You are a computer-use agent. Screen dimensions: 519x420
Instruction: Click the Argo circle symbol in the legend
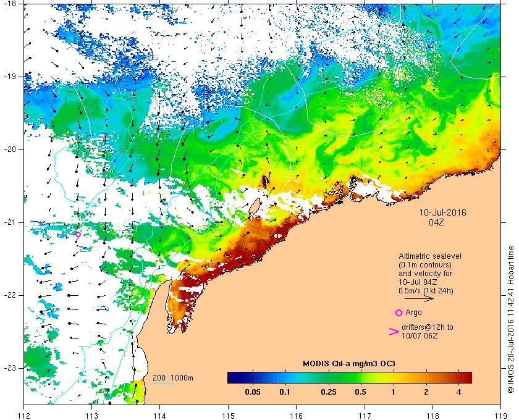[x=399, y=313]
